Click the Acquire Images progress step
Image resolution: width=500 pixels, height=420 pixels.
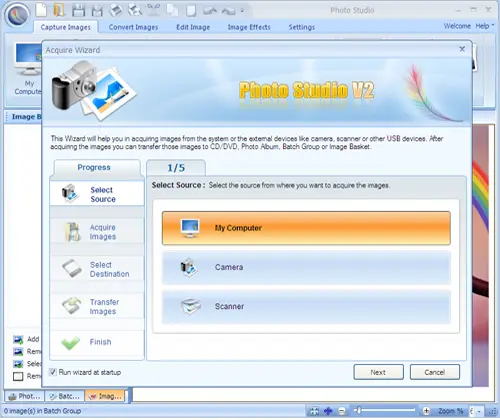point(97,232)
